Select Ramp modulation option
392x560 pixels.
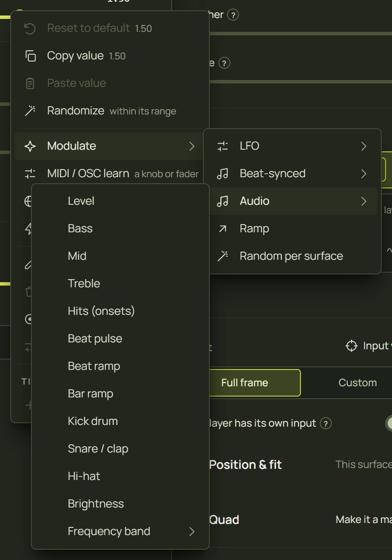(292, 229)
